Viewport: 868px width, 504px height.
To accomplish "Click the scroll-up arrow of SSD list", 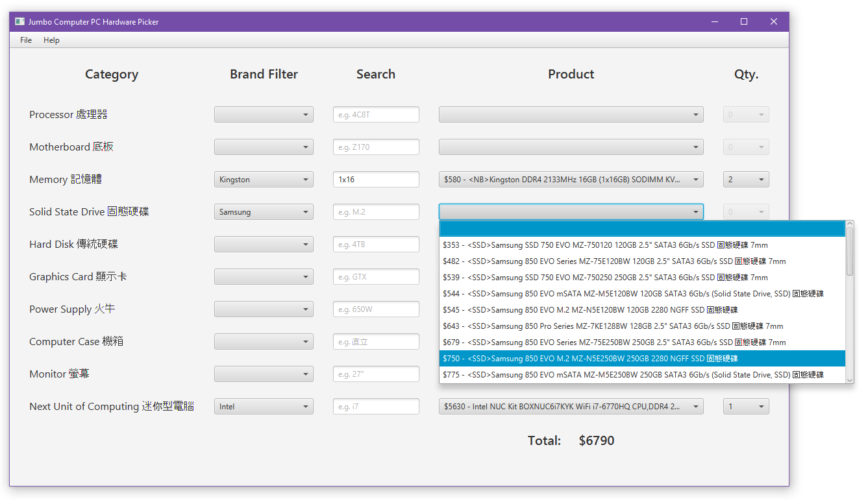I will (x=850, y=224).
